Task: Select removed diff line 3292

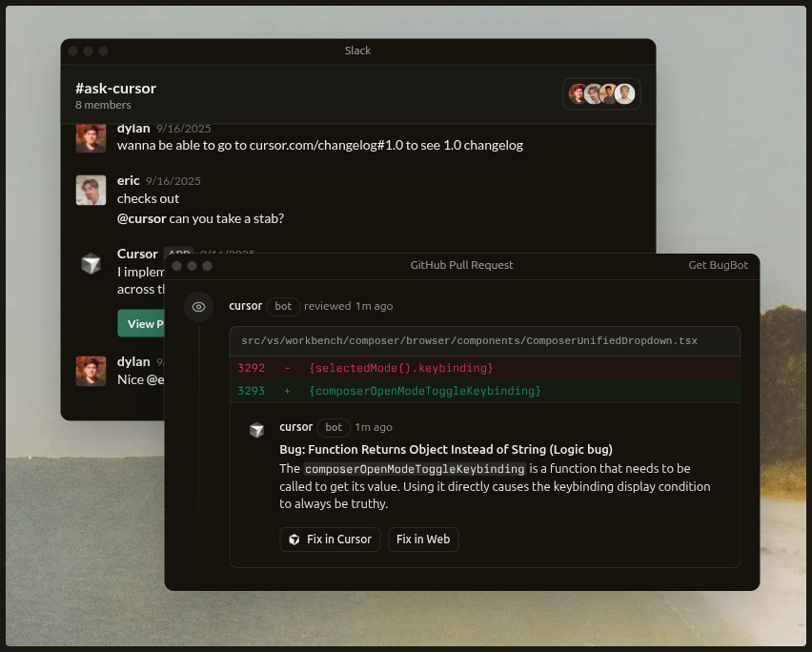Action: [400, 368]
